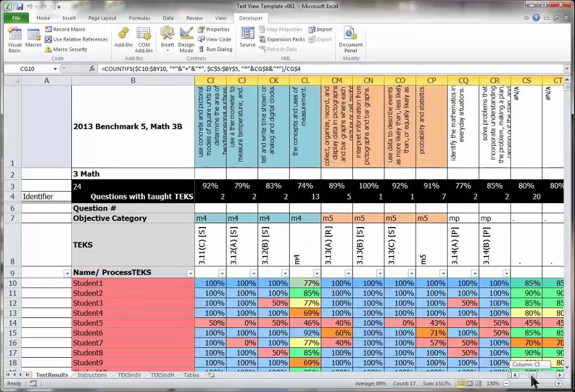Expand the Name Box dropdown
This screenshot has height=392, width=575.
[x=55, y=69]
